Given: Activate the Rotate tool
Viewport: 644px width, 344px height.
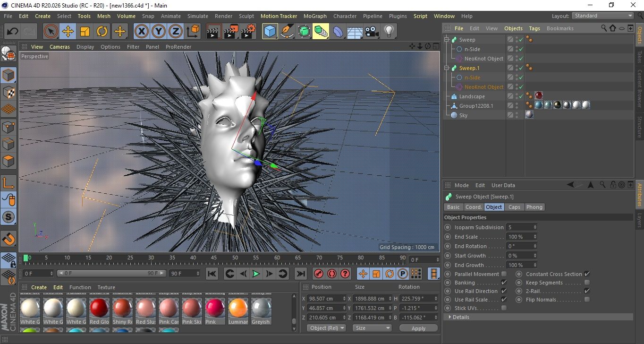Looking at the screenshot, I should click(x=102, y=32).
